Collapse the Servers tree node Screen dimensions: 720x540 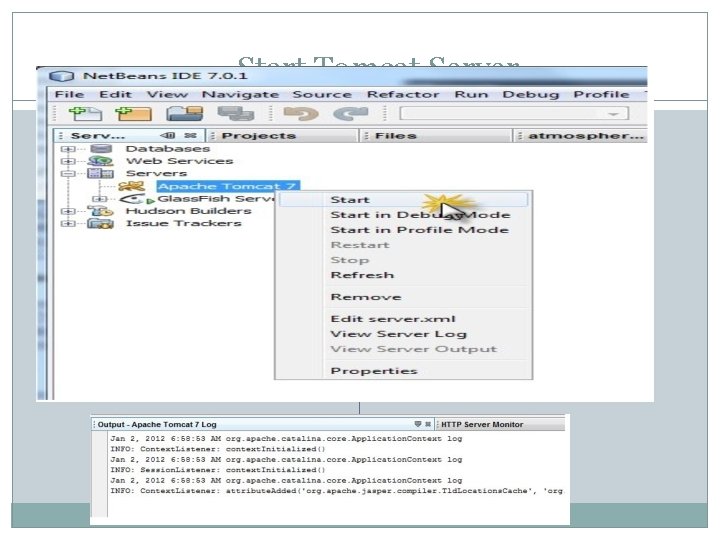pos(68,174)
